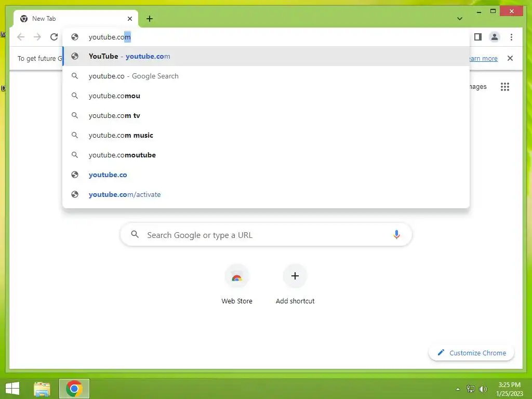Pick the youtube.com music suggestion

267,135
